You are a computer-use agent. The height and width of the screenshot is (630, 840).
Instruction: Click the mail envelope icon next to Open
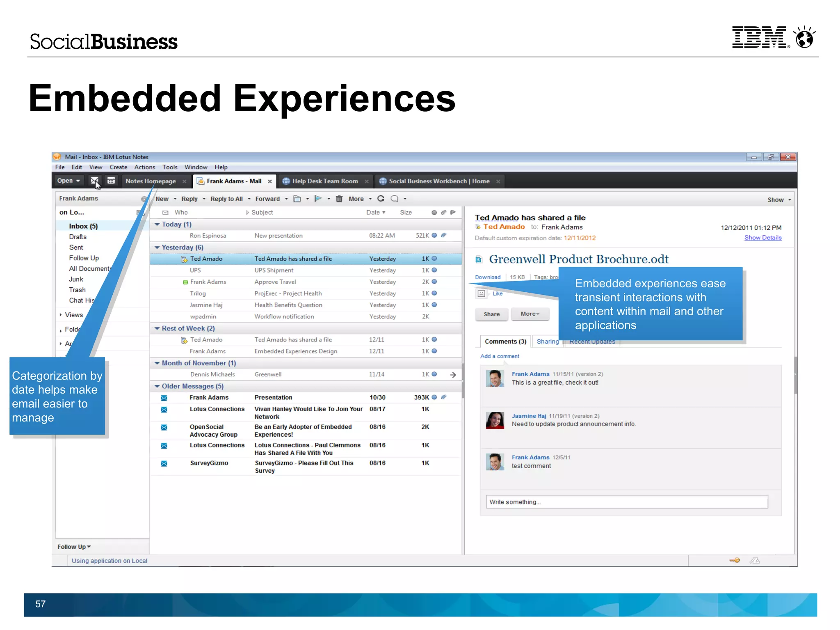coord(94,181)
